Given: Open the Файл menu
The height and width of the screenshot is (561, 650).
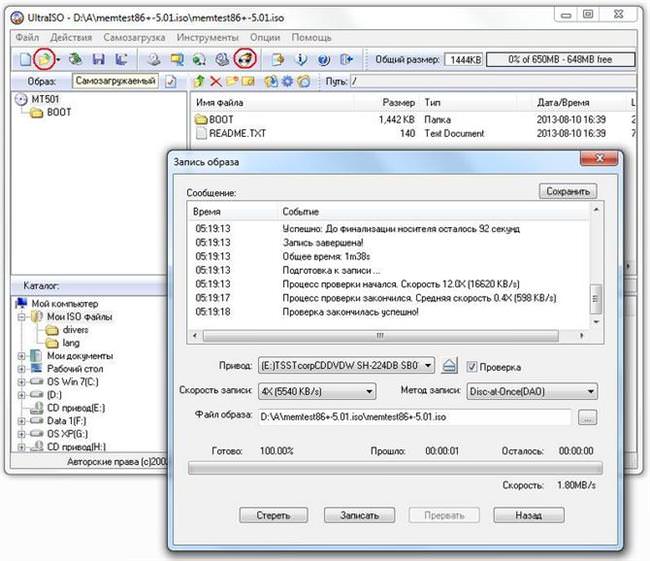Looking at the screenshot, I should pyautogui.click(x=27, y=37).
